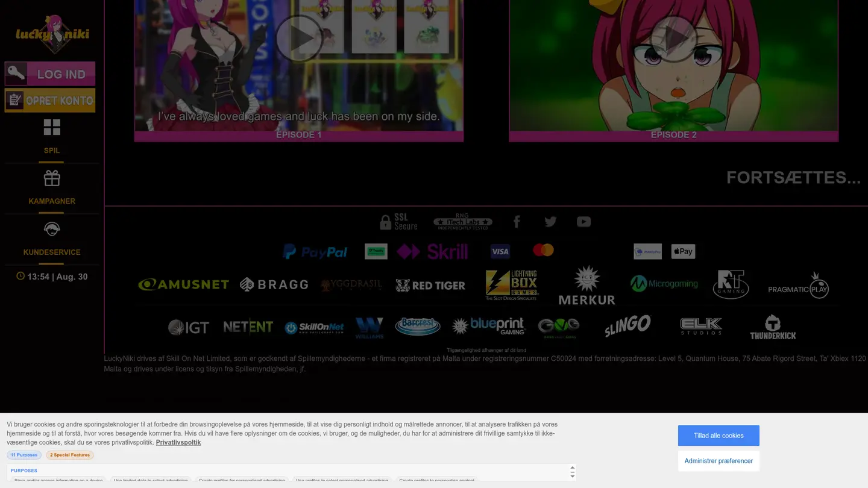Open the Privatlivspolitik link

[x=178, y=442]
